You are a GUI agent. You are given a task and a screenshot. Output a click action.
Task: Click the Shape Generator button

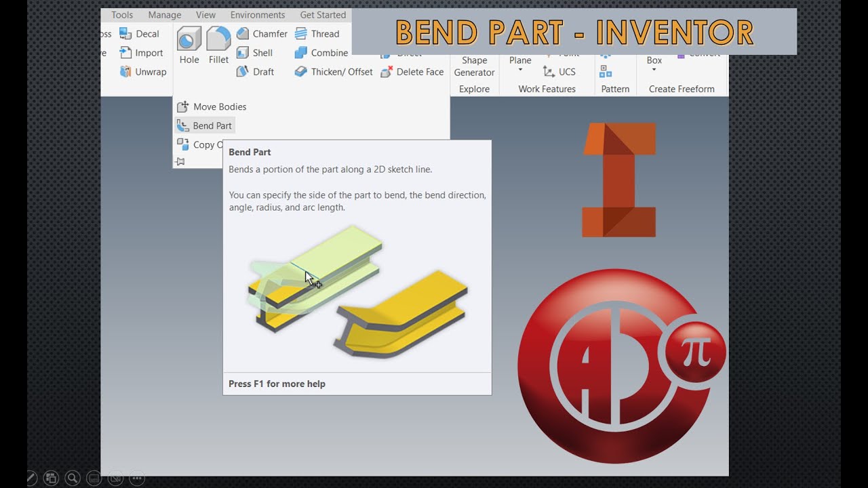474,66
